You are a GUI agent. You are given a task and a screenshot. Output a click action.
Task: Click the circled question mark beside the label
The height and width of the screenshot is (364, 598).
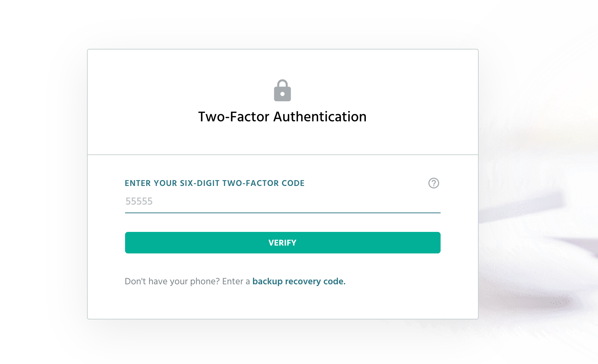click(x=434, y=183)
